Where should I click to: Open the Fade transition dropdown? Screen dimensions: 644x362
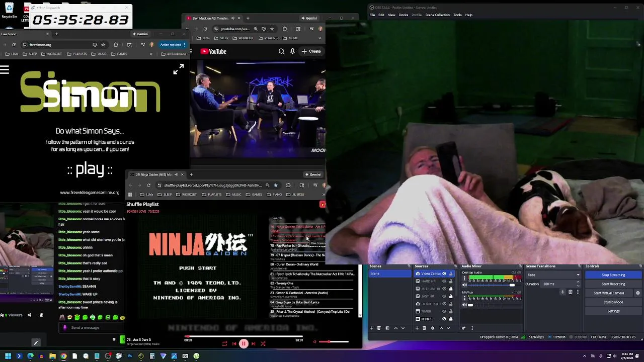coord(553,275)
